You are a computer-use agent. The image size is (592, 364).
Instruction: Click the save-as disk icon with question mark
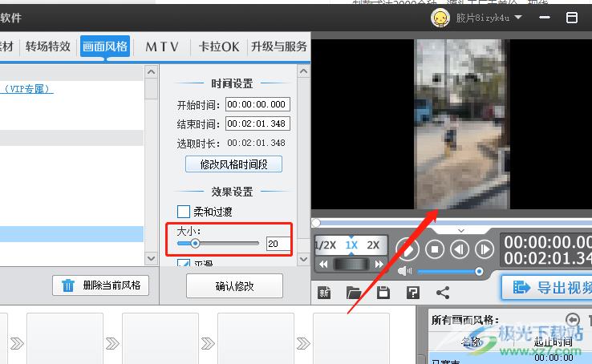pos(413,293)
